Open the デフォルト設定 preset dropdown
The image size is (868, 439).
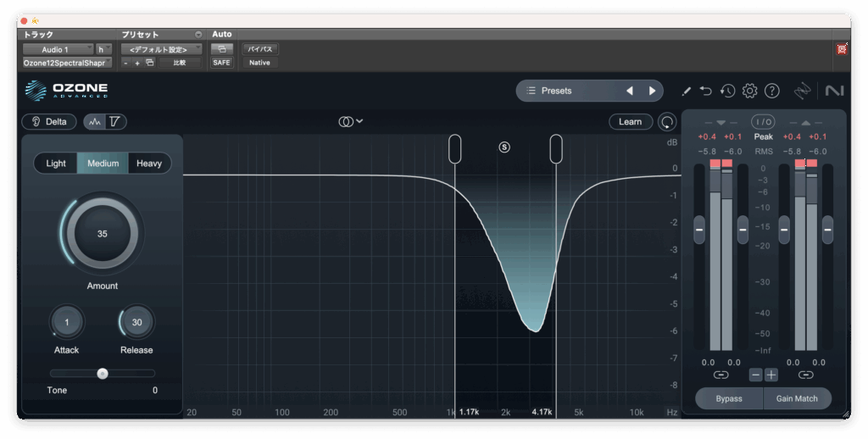tap(160, 49)
